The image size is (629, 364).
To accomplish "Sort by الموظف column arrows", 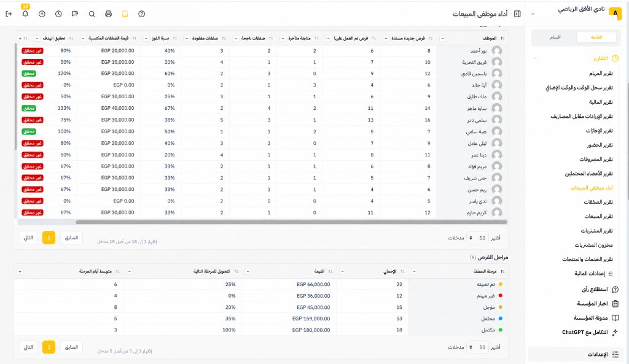I will (x=502, y=39).
